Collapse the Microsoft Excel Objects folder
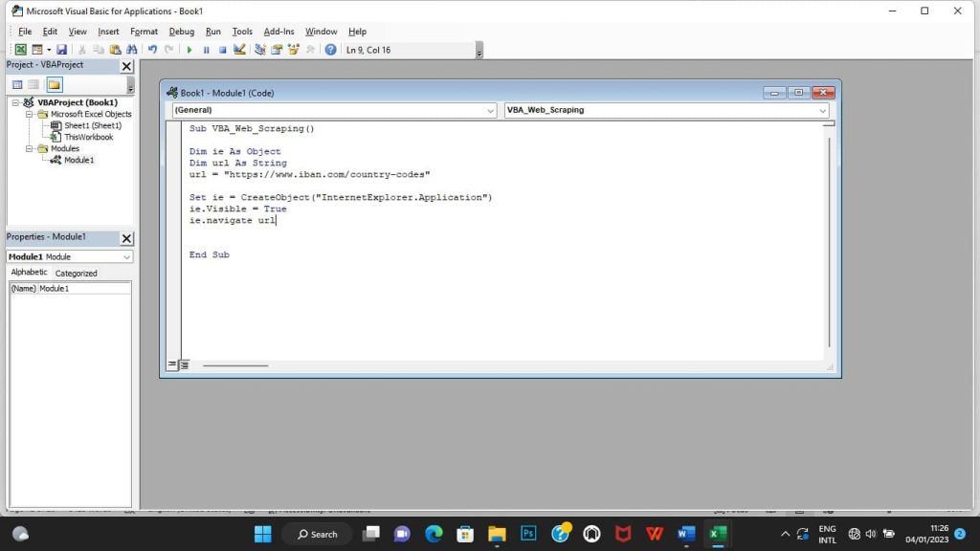980x551 pixels. coord(29,115)
